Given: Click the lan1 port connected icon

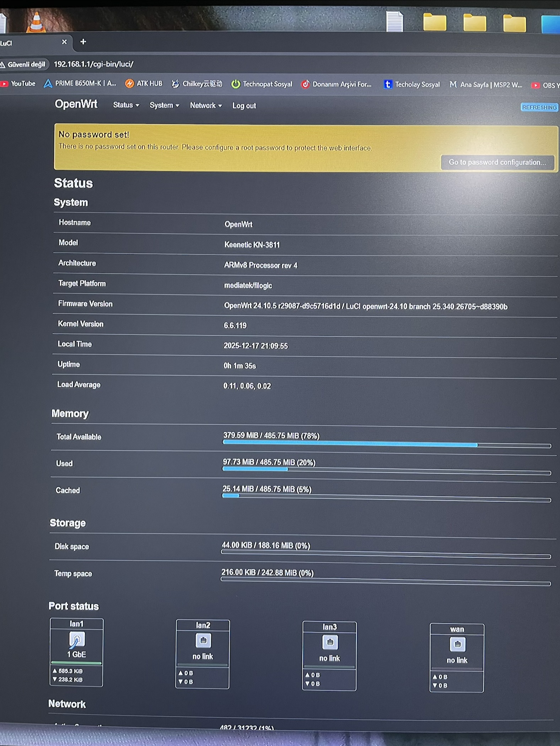Looking at the screenshot, I should [77, 640].
